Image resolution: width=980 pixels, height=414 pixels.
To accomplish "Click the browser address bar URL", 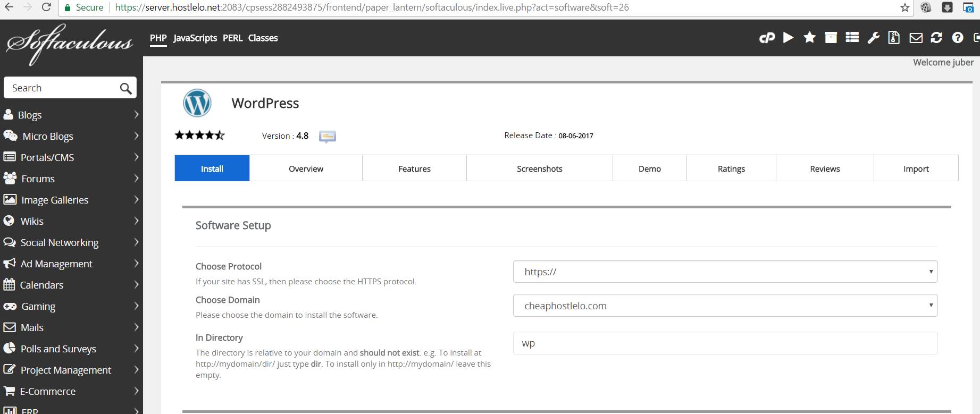I will (372, 7).
